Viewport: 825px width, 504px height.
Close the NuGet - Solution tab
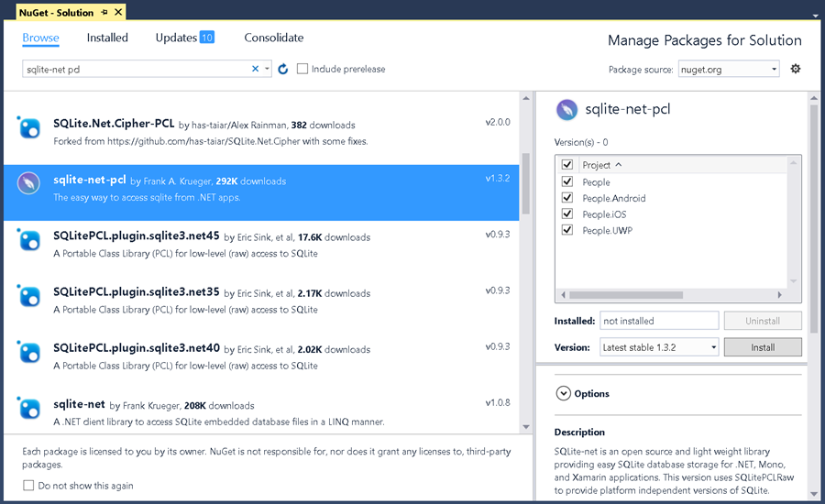[x=118, y=12]
